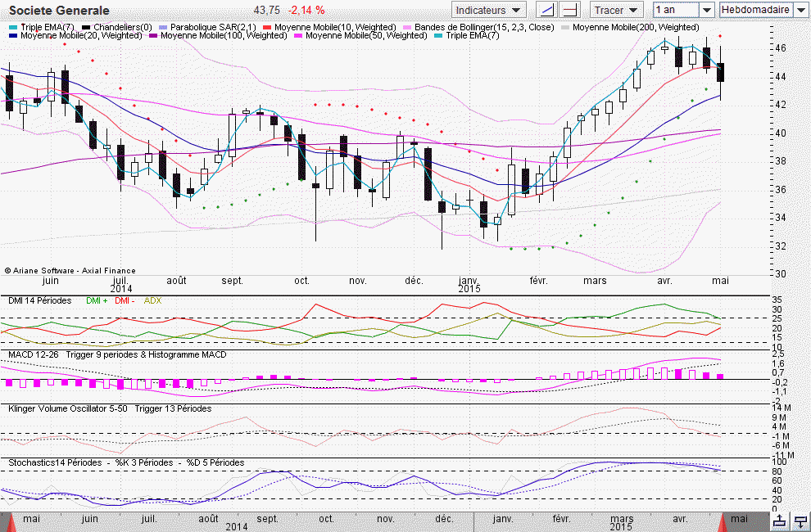Click the 'DMI 14 Périodes' panel label

40,301
